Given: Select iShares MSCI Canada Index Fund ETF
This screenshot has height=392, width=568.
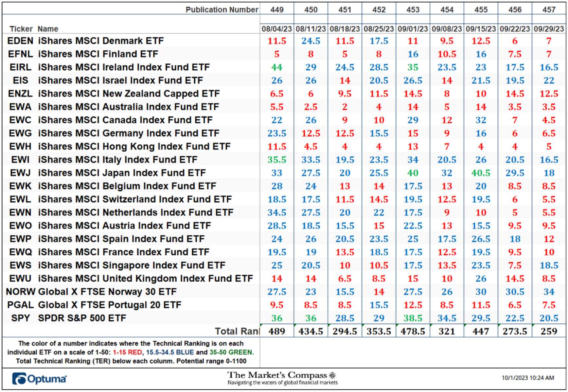Looking at the screenshot, I should (125, 120).
